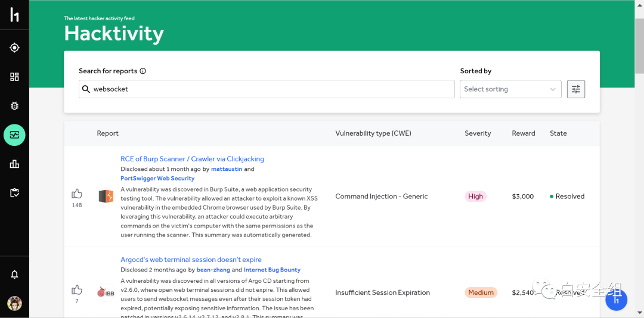Click the mattaustin hacker profile link
Image resolution: width=644 pixels, height=318 pixels.
pos(226,169)
